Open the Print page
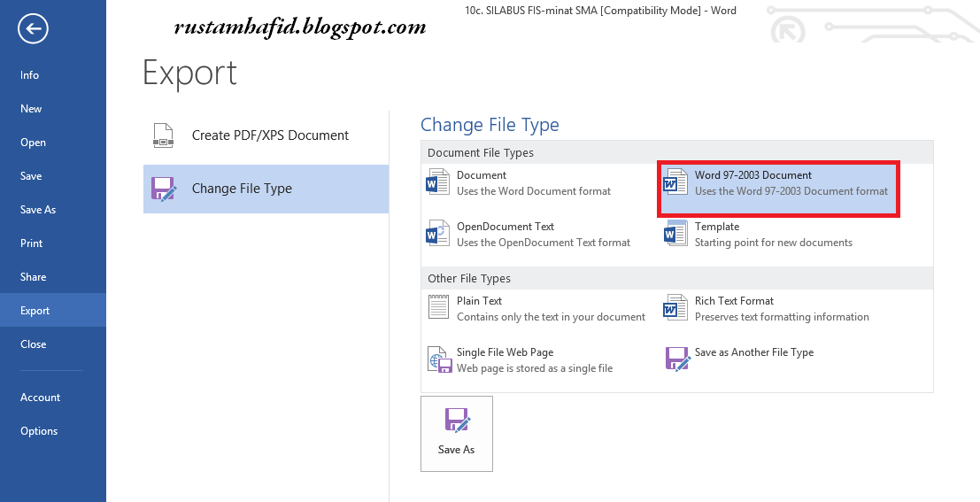Image resolution: width=980 pixels, height=502 pixels. [53, 243]
